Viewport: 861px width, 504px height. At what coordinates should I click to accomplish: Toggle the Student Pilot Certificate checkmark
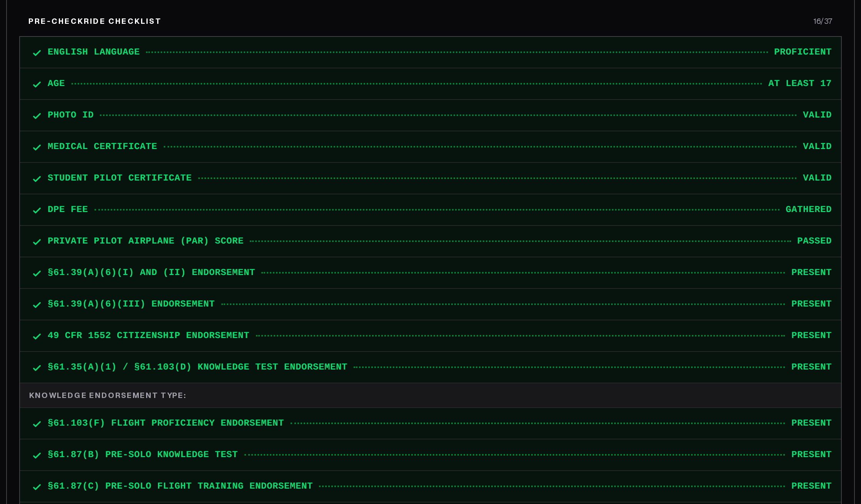click(x=37, y=179)
